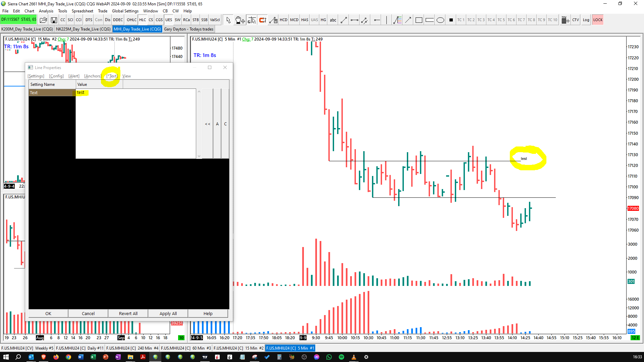Open the Global Settings menu
644x362 pixels.
pos(125,11)
